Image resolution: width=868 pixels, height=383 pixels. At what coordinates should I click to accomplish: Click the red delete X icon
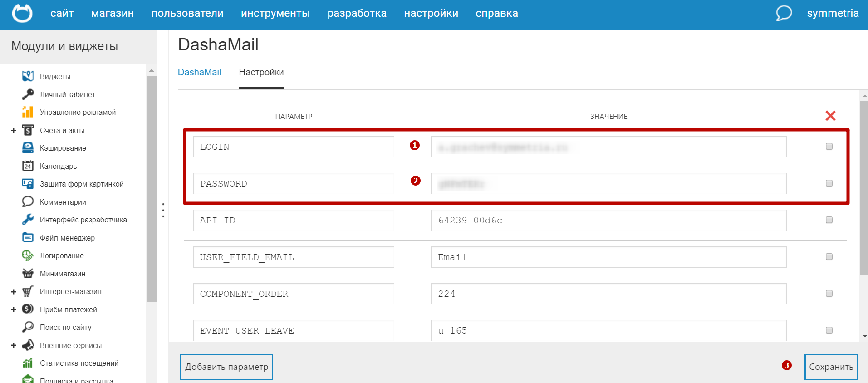[830, 116]
